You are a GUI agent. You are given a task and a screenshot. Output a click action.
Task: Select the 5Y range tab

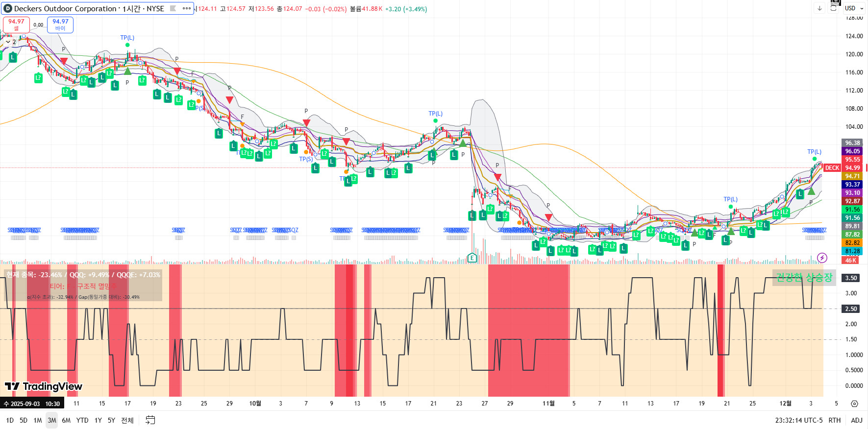111,420
